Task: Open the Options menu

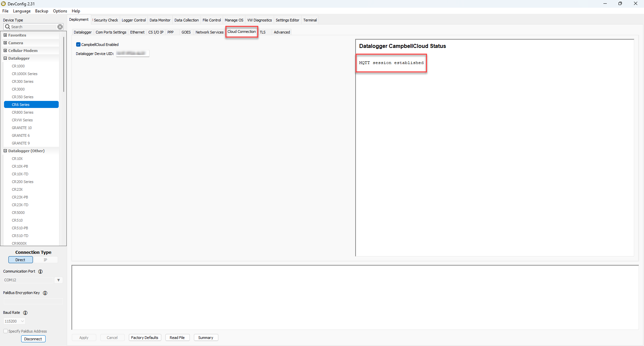Action: point(60,11)
